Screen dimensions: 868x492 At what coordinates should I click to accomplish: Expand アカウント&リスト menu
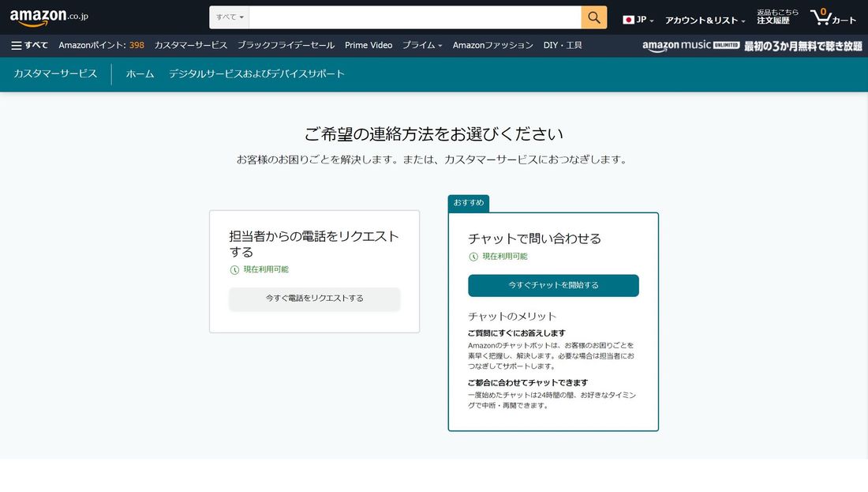pyautogui.click(x=705, y=21)
